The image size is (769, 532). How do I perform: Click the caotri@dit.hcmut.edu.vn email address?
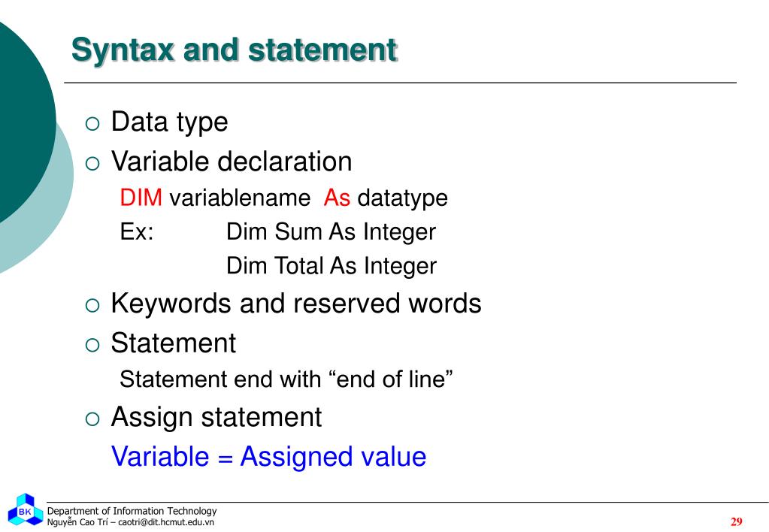tap(166, 522)
